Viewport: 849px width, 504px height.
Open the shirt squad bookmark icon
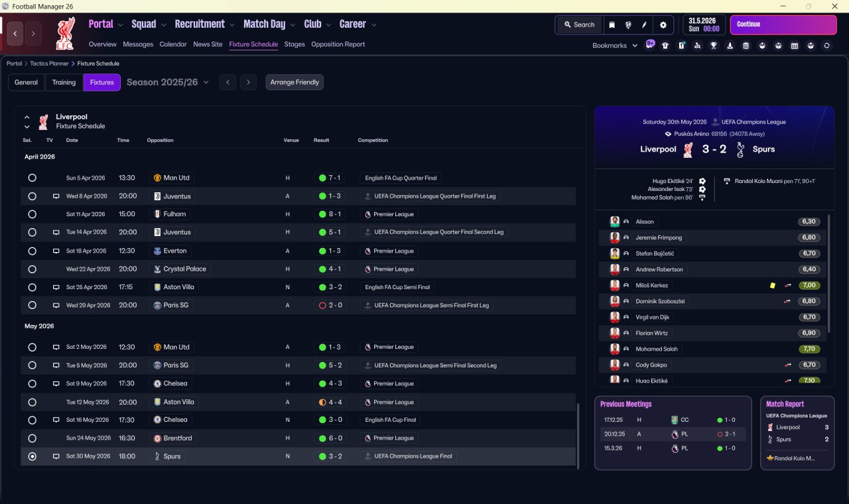tap(665, 46)
